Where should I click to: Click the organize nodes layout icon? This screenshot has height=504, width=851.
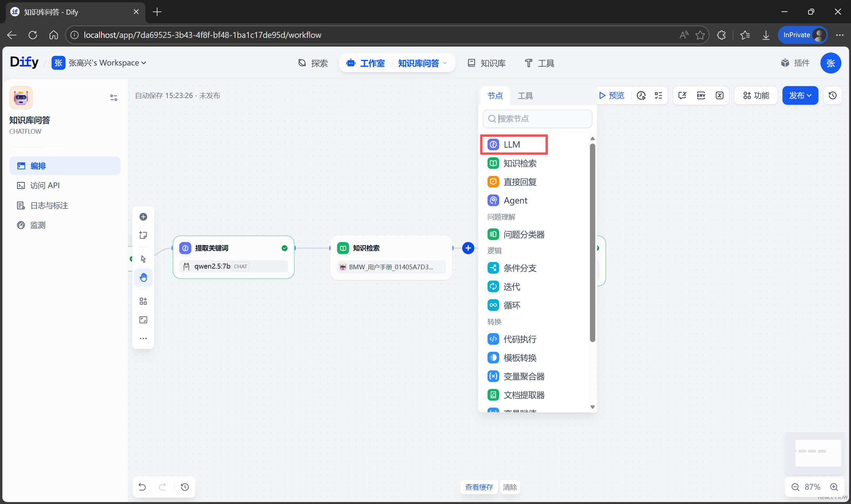click(x=143, y=301)
